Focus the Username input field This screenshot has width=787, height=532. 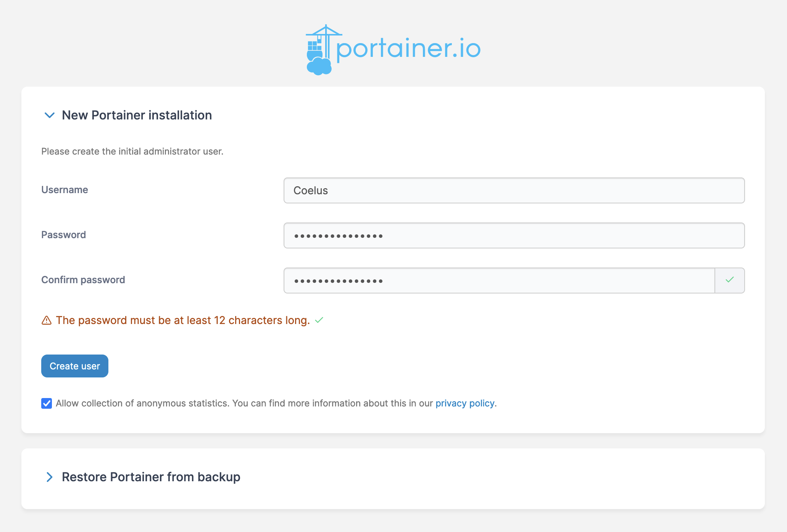click(514, 190)
